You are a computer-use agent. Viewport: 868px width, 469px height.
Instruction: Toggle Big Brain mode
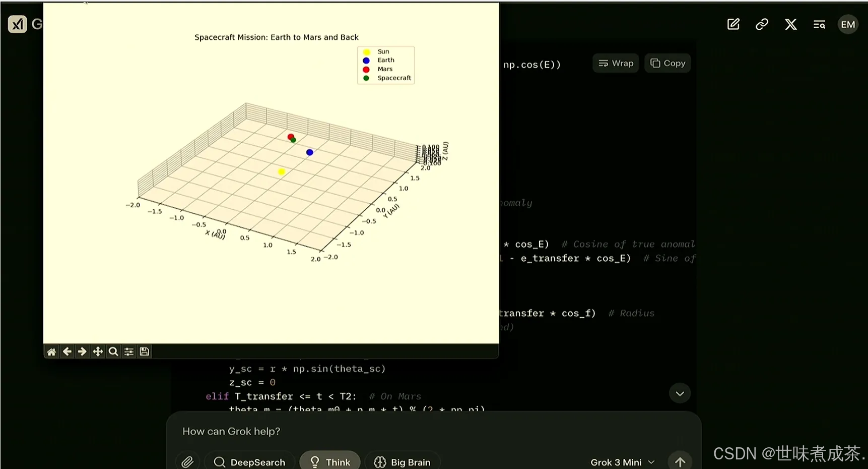[x=403, y=462]
